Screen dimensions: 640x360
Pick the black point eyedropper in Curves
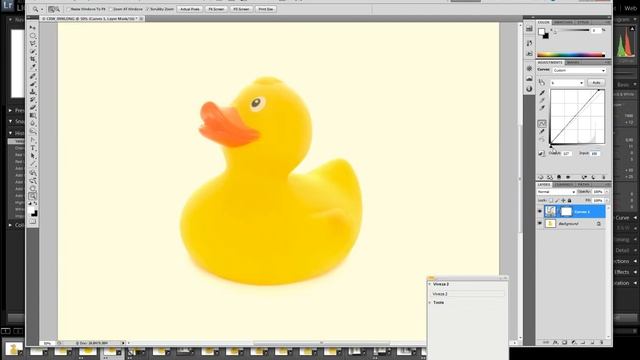542,93
